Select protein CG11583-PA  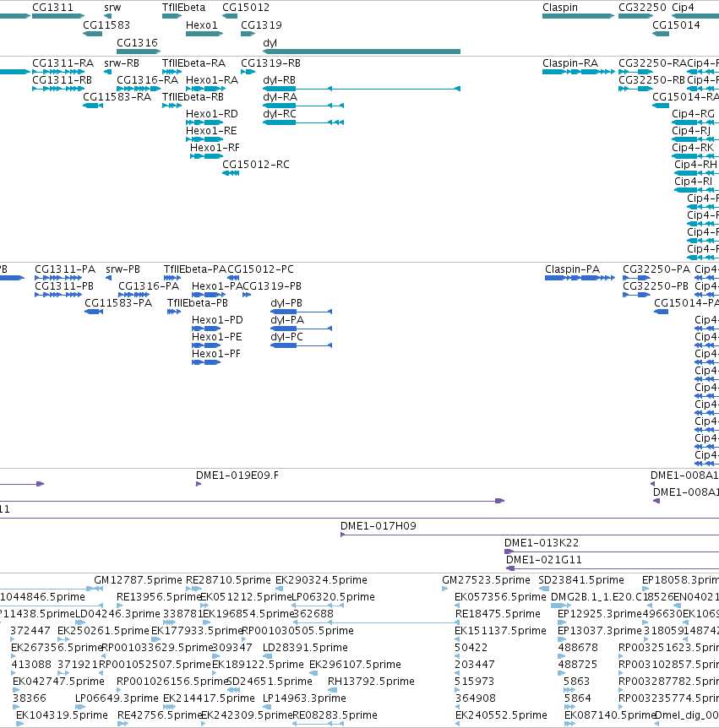[118, 303]
